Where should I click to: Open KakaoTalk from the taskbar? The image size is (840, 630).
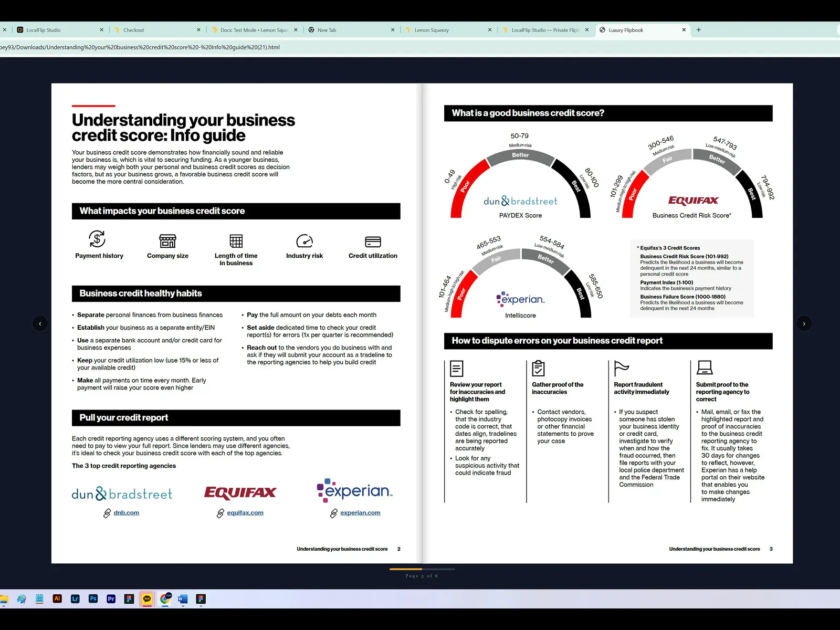[x=147, y=598]
